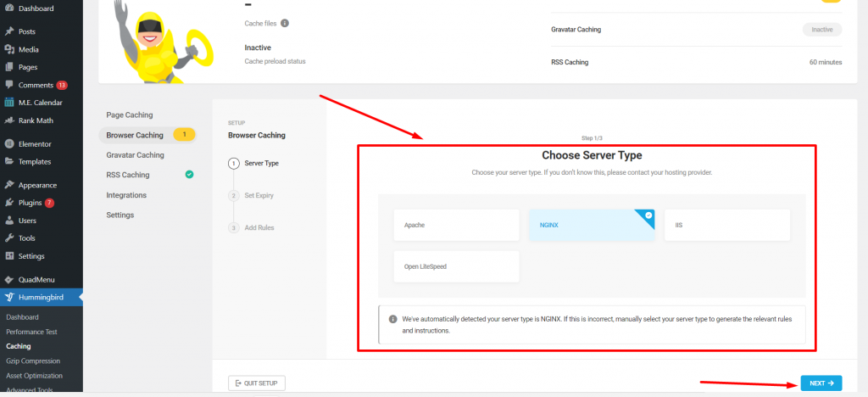
Task: Open Page Caching tab
Action: tap(130, 115)
